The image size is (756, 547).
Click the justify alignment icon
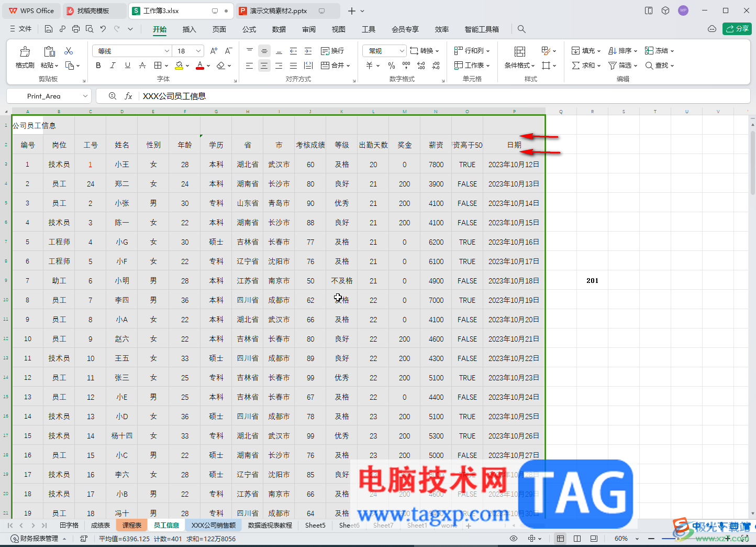294,65
